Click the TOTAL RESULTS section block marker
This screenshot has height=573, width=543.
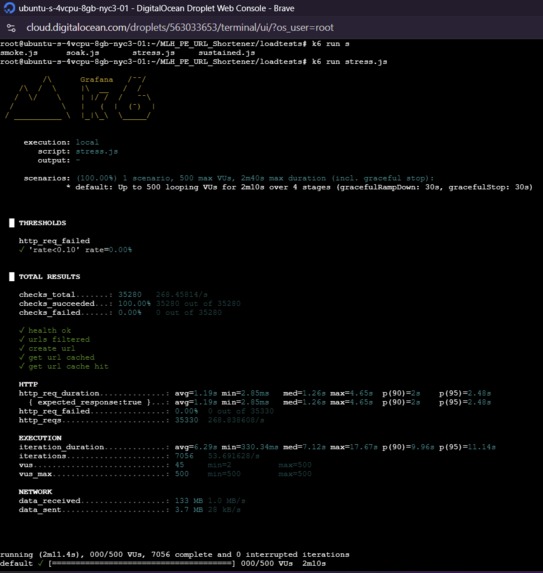point(12,277)
